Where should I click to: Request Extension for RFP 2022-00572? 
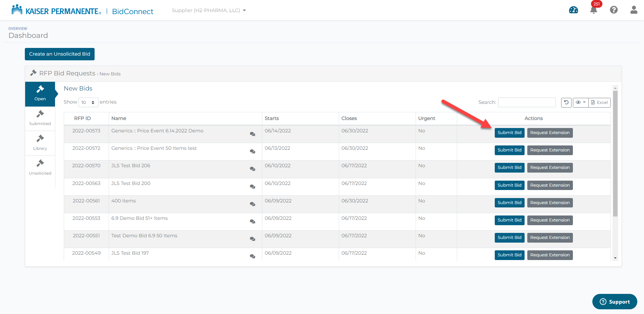[550, 150]
